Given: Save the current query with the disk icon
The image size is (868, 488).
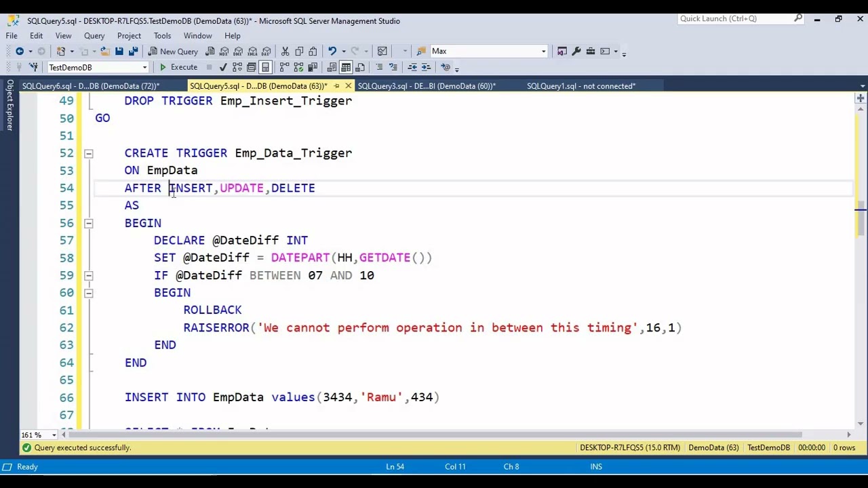Looking at the screenshot, I should point(119,51).
